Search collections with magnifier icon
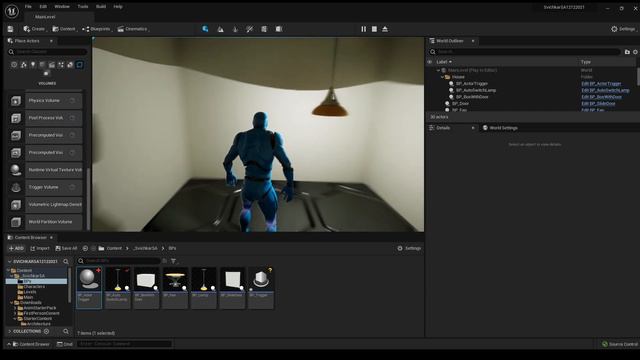This screenshot has width=640, height=360. (x=66, y=331)
